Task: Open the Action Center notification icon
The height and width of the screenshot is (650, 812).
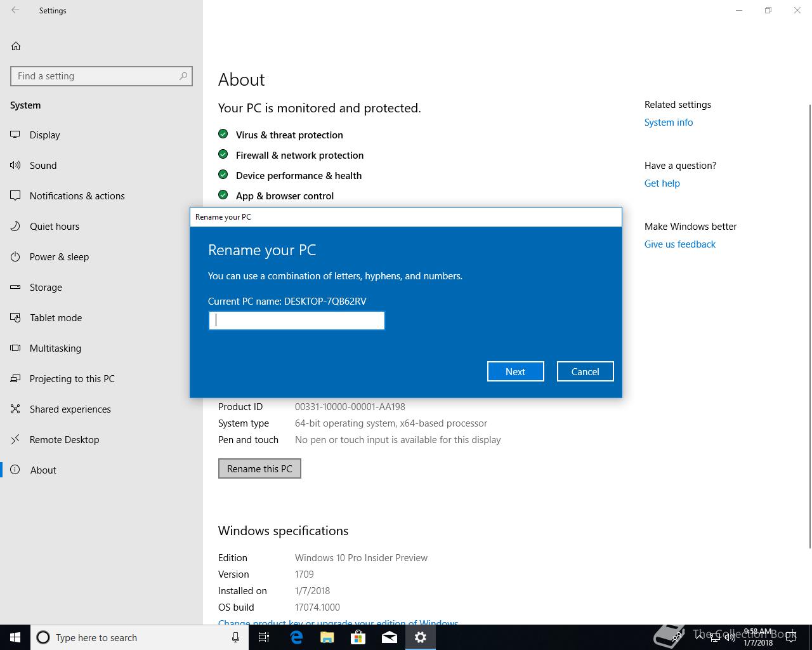Action: pyautogui.click(x=790, y=637)
